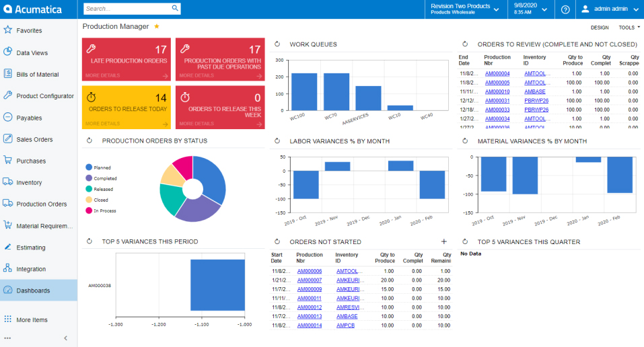Refresh the Orders to Review widget

click(x=465, y=44)
